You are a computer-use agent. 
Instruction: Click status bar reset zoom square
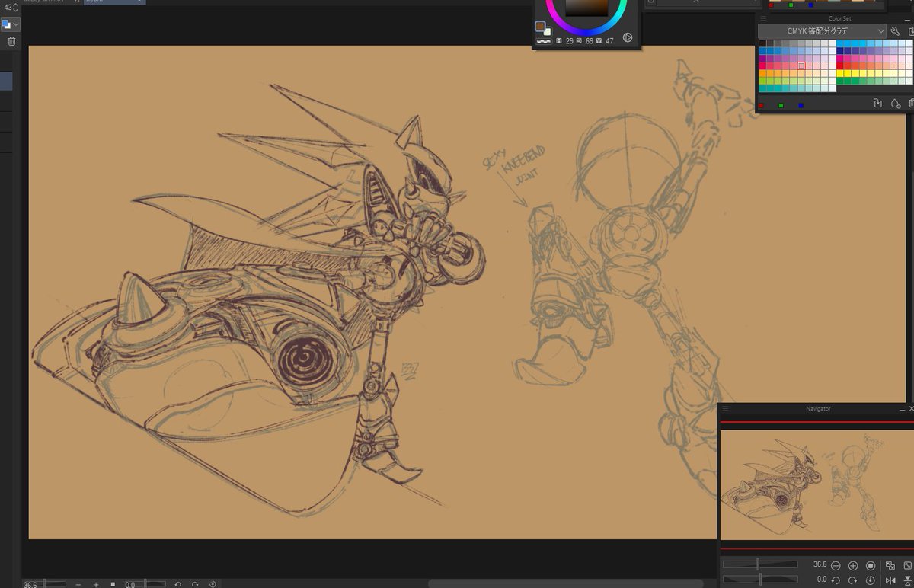(x=113, y=584)
